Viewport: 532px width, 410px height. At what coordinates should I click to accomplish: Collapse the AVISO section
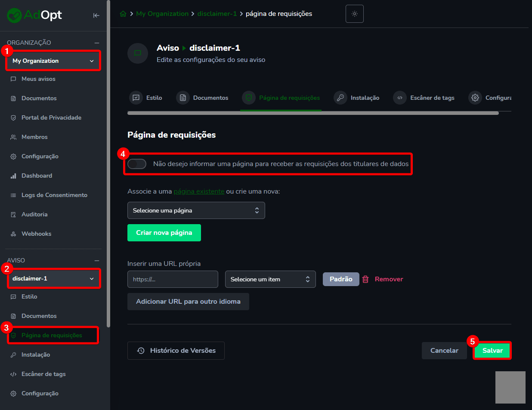click(x=97, y=261)
